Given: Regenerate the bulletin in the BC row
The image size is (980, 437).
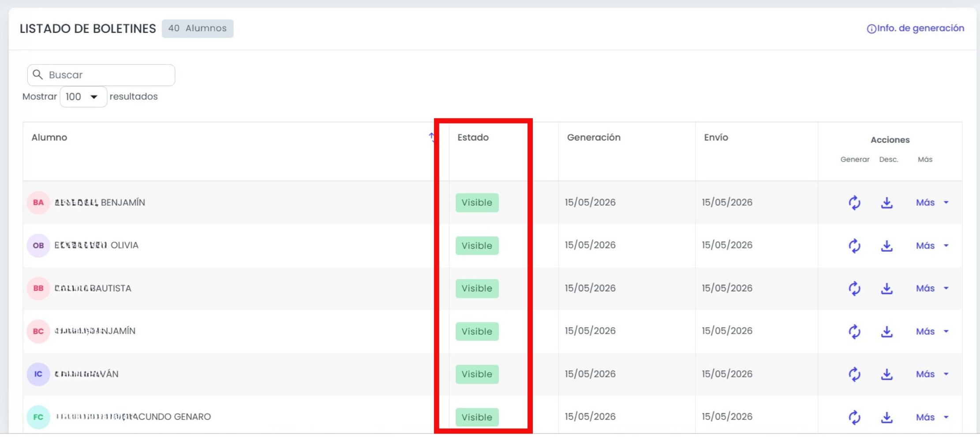Looking at the screenshot, I should pyautogui.click(x=854, y=331).
